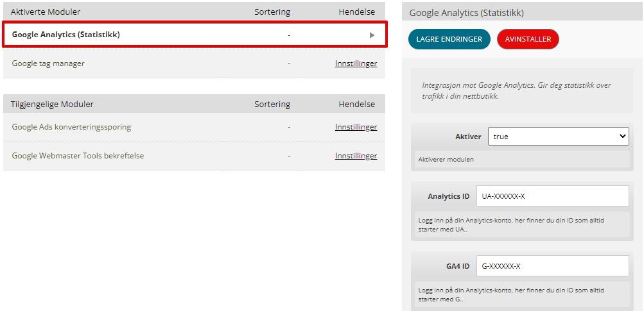
Task: Open Innstillinger for Google Webmaster Tools bekreftelse
Action: 356,156
